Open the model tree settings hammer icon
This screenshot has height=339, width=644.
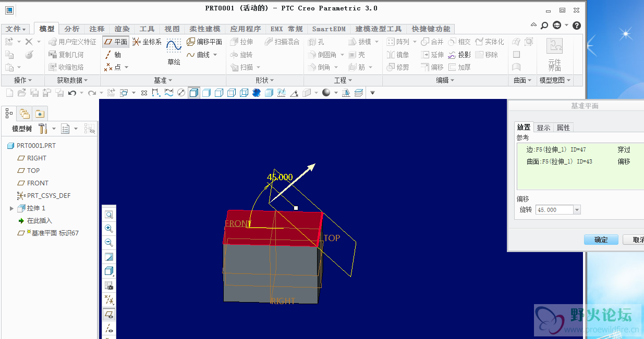coord(43,129)
